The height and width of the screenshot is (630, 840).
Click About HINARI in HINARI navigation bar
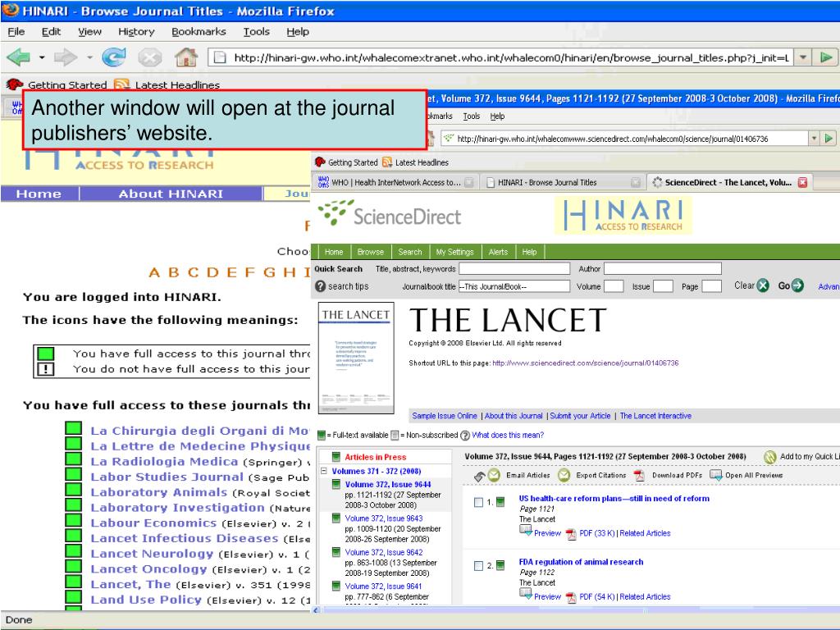171,194
